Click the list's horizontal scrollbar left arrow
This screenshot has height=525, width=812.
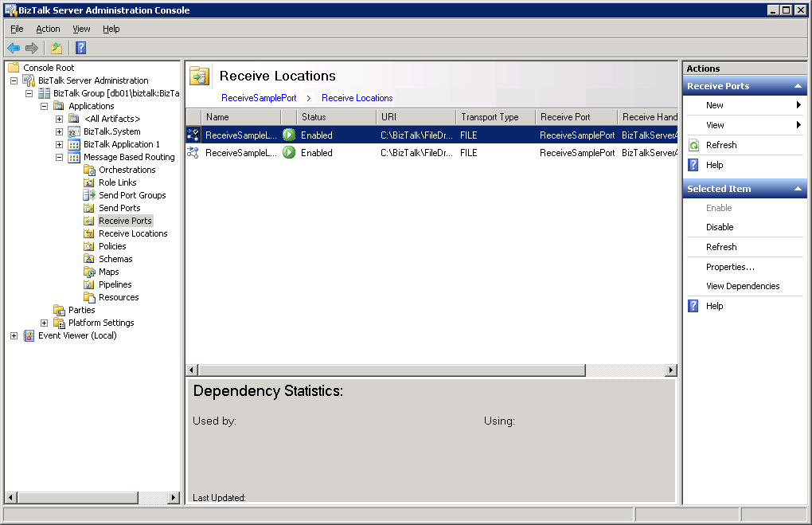click(x=192, y=370)
